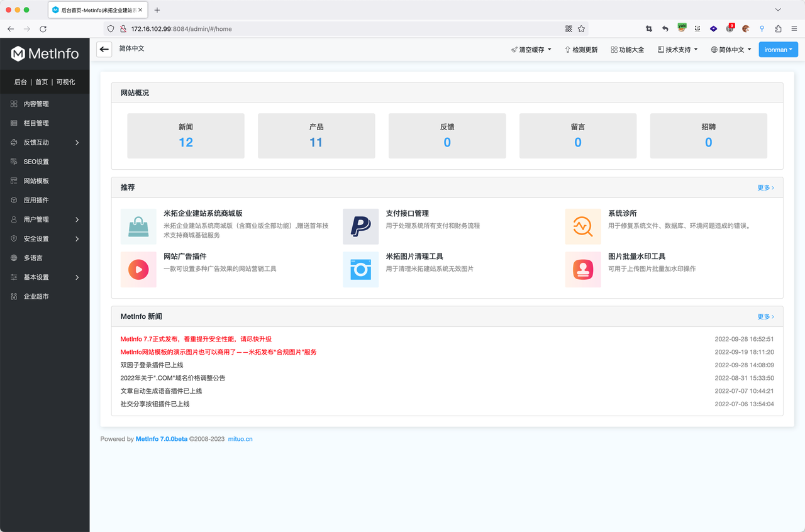805x532 pixels.
Task: Open the 米拓企业建站系统商城版 shopping bag icon
Action: point(138,226)
